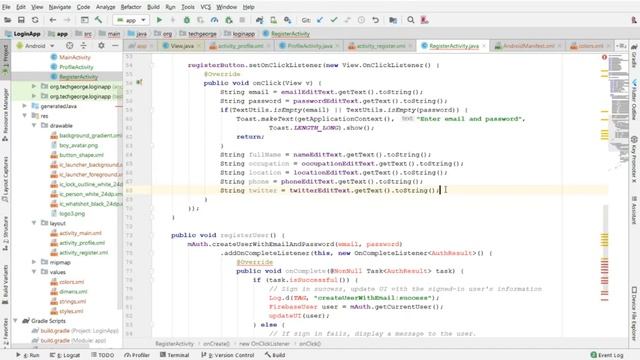Open the Version Control tool window
Image resolution: width=640 pixels, height=360 pixels.
point(228,355)
